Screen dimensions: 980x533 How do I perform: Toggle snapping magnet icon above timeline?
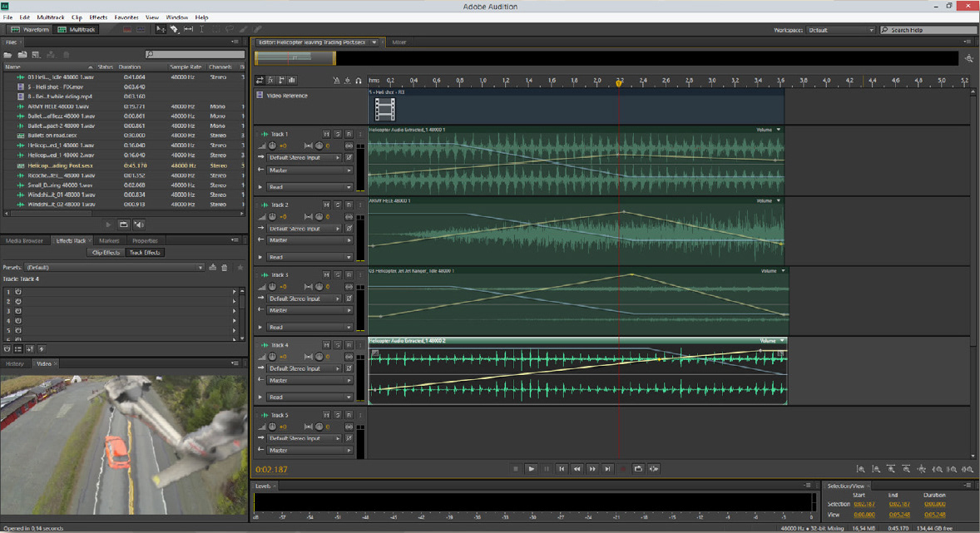click(358, 81)
